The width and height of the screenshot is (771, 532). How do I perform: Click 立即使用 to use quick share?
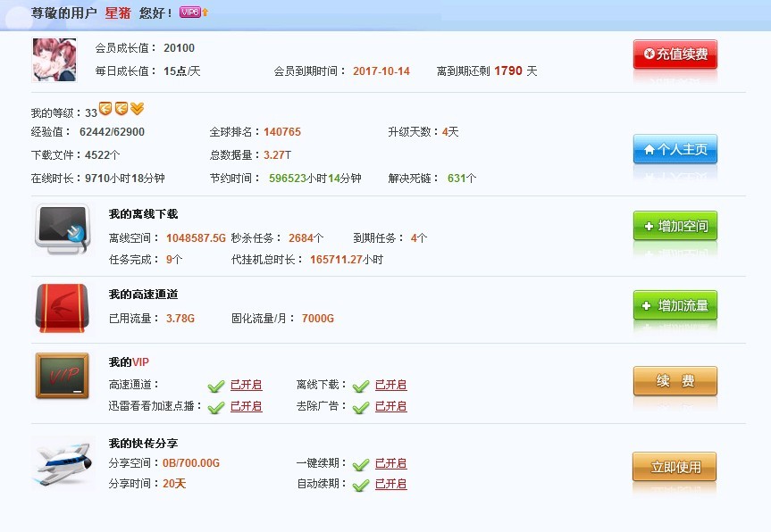click(x=675, y=467)
